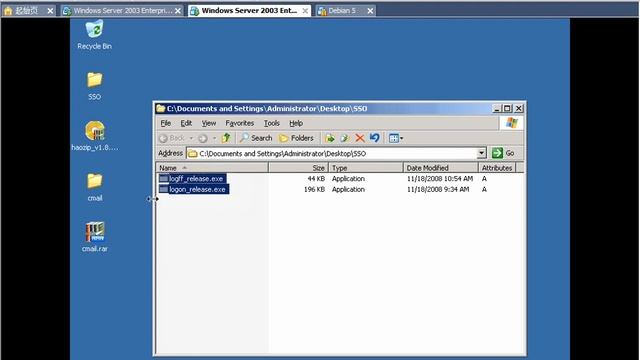The height and width of the screenshot is (360, 640).
Task: Click the Windows flag logo in the menu bar
Action: [x=511, y=123]
